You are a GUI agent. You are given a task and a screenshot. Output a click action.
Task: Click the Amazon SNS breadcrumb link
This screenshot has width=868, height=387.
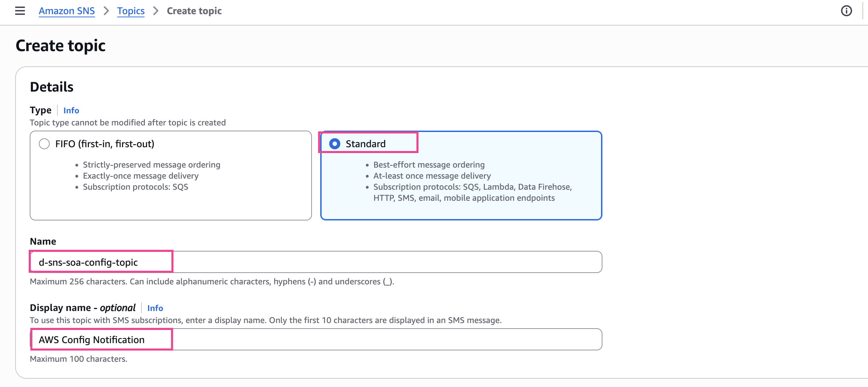(x=67, y=11)
